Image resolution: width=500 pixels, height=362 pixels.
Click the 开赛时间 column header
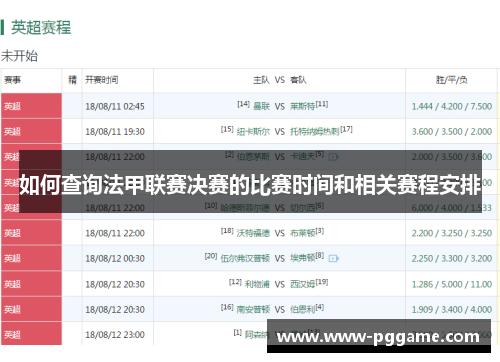[x=102, y=80]
